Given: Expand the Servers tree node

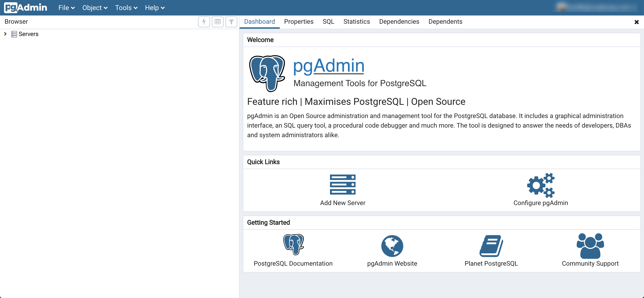Looking at the screenshot, I should 5,34.
